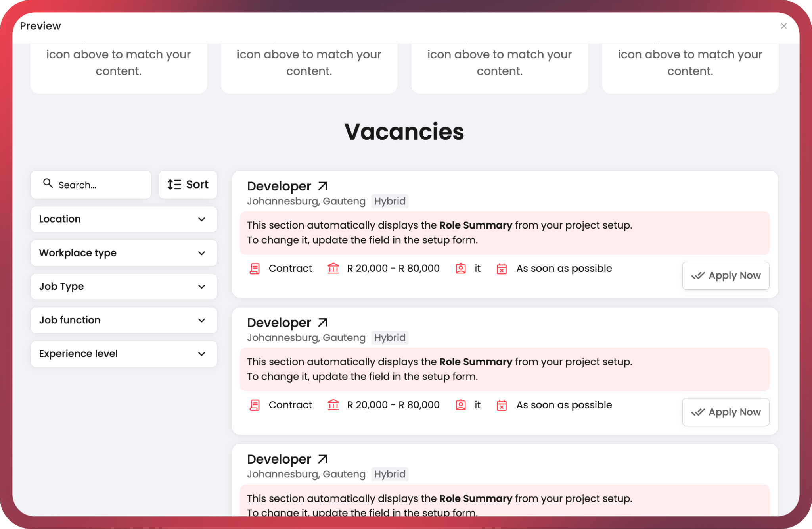812x529 pixels.
Task: Open first Developer listing arrow icon
Action: [x=323, y=186]
